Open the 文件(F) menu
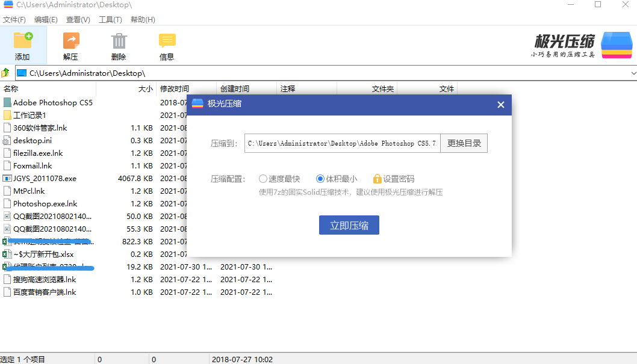The width and height of the screenshot is (637, 364). (x=14, y=19)
